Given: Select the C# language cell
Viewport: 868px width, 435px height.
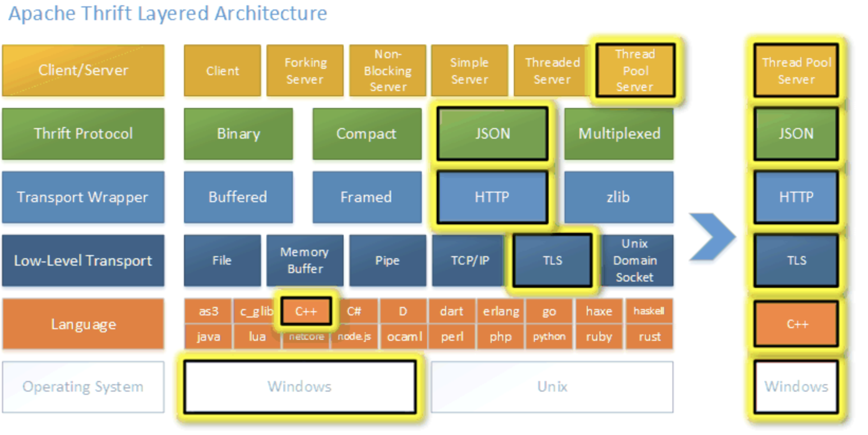Looking at the screenshot, I should point(354,311).
